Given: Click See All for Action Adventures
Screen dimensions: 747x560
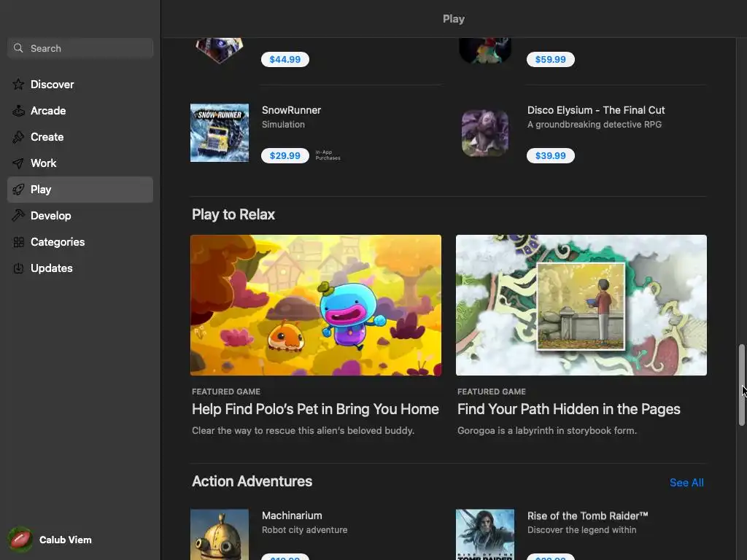Looking at the screenshot, I should tap(686, 483).
